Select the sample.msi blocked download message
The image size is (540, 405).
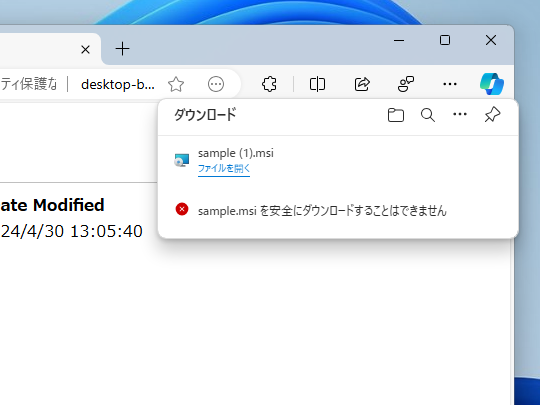(322, 210)
